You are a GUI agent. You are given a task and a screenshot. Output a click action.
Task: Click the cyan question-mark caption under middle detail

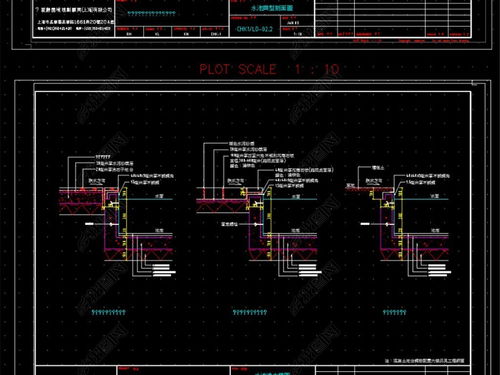point(250,312)
